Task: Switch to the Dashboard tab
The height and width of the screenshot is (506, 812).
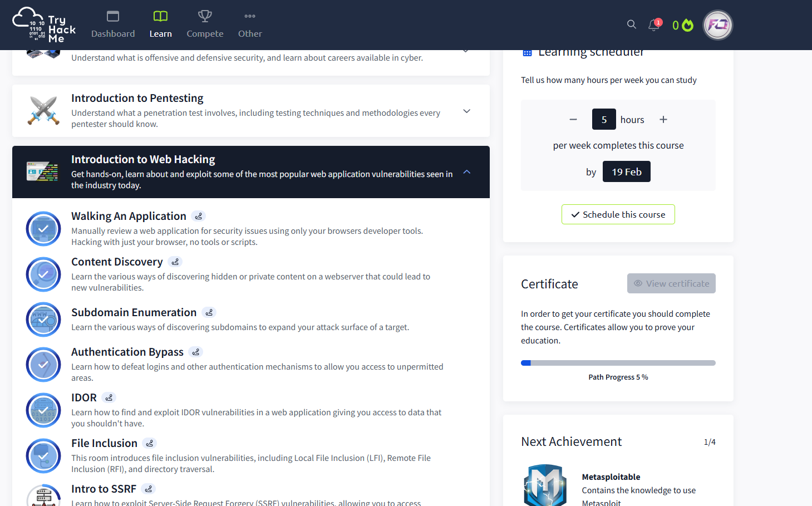Action: [113, 25]
